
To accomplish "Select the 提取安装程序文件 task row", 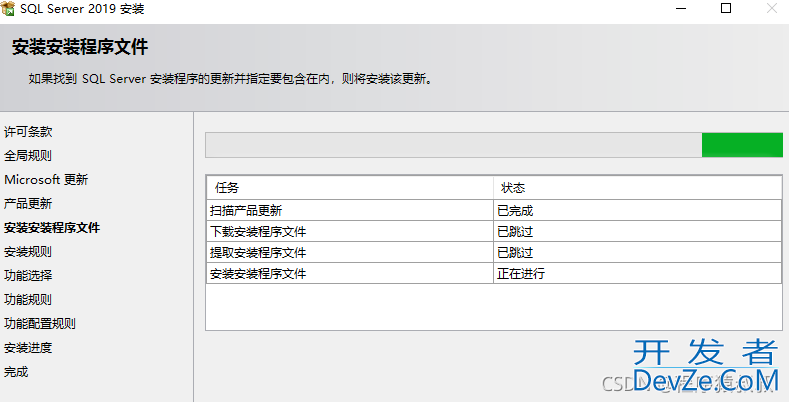I will point(494,253).
